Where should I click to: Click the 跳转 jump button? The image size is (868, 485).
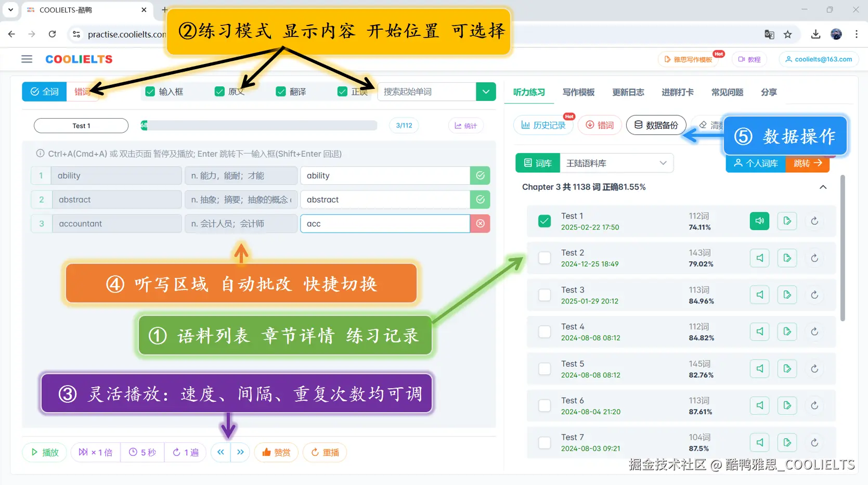[x=807, y=163]
